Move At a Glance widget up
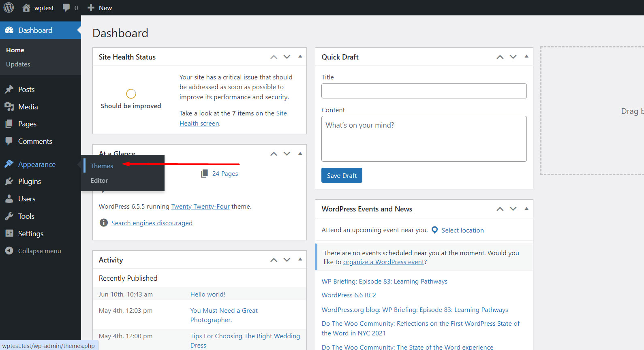Viewport: 644px width, 350px height. pyautogui.click(x=274, y=154)
